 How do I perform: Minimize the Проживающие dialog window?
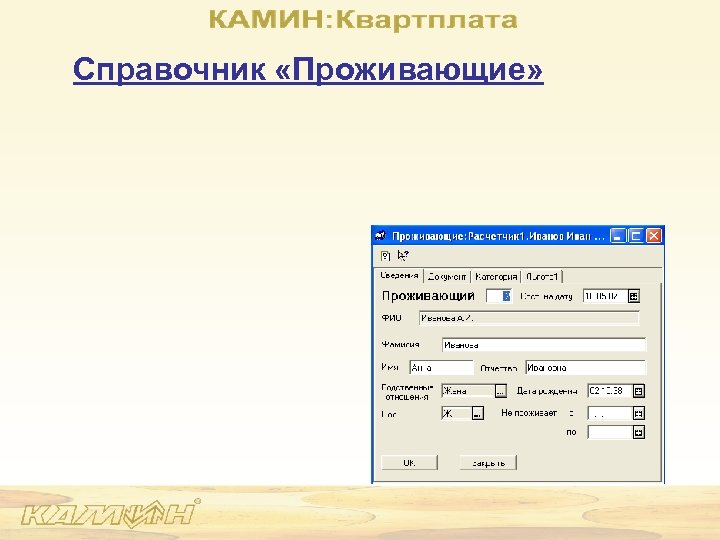click(x=618, y=236)
